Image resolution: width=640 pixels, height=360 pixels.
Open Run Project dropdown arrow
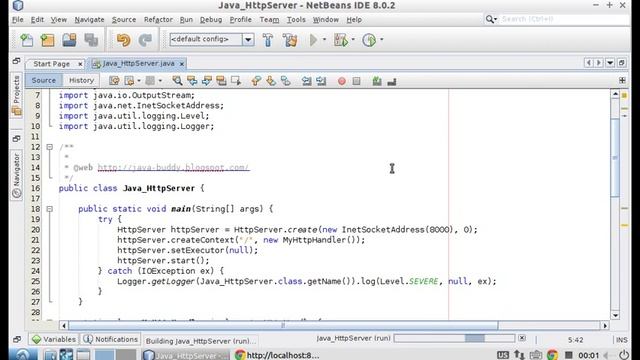pos(324,40)
